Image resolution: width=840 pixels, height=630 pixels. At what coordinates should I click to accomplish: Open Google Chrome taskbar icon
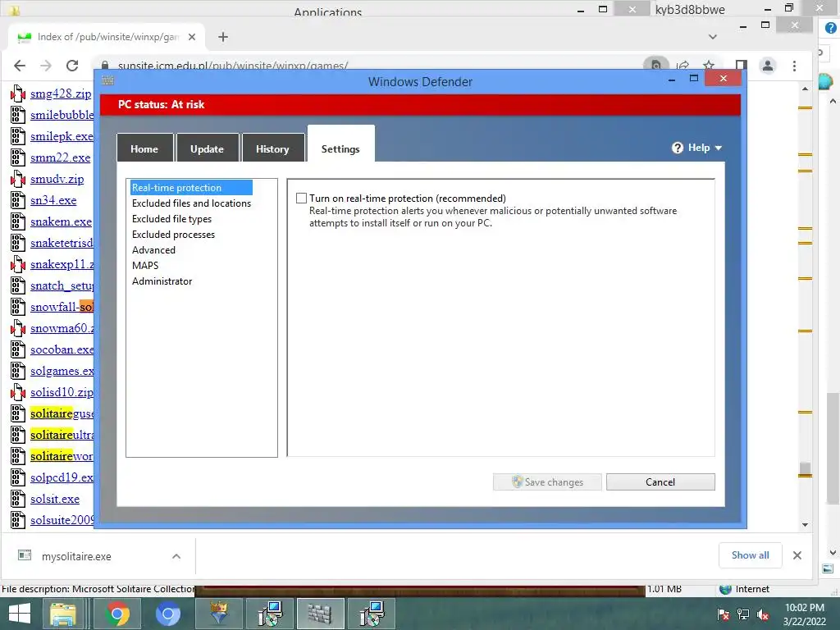pos(116,614)
